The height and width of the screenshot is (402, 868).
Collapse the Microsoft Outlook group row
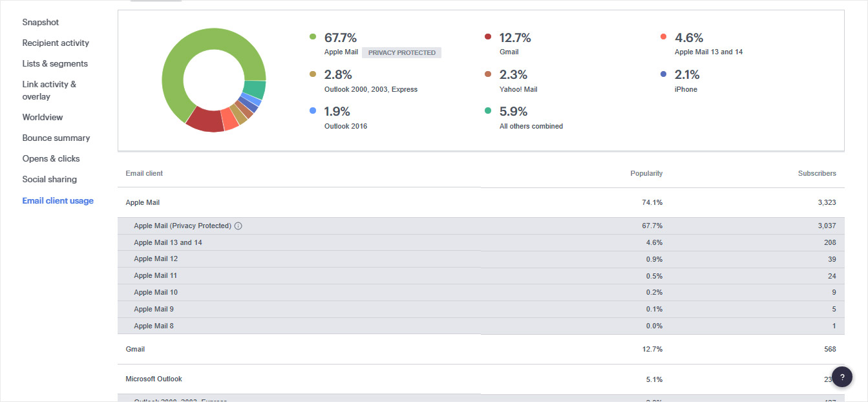tap(481, 379)
